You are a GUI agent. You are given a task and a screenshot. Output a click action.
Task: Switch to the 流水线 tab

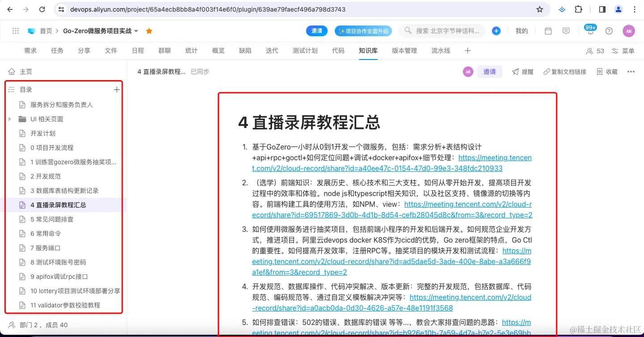pos(441,51)
